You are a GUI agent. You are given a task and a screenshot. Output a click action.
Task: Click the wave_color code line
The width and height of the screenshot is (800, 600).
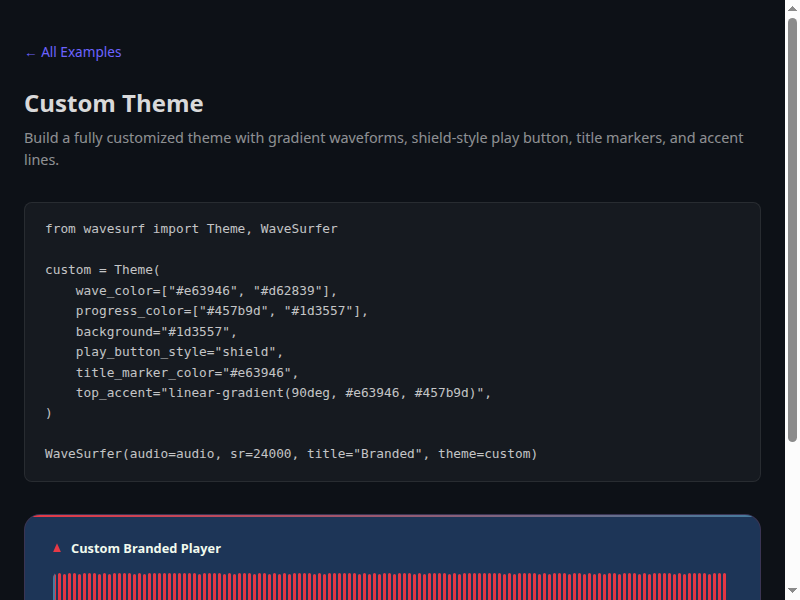tap(206, 290)
